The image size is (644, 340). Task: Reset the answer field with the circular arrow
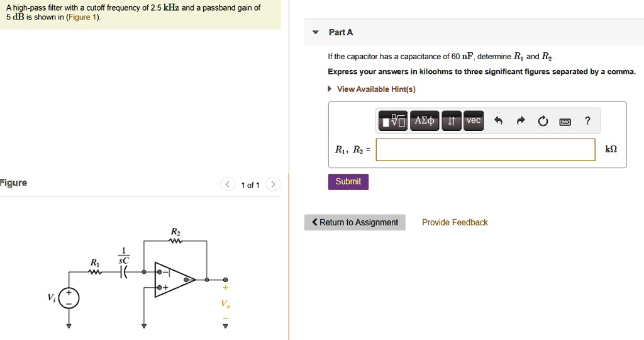[x=543, y=121]
